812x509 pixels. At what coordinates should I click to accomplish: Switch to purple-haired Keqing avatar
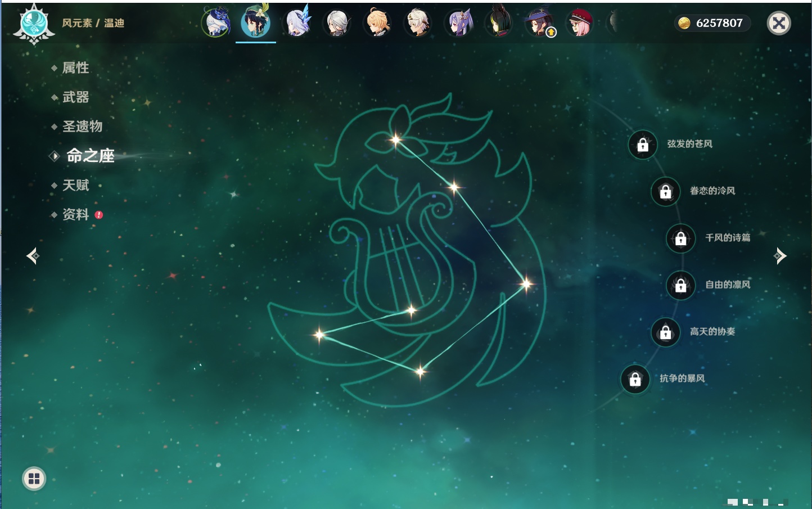459,23
